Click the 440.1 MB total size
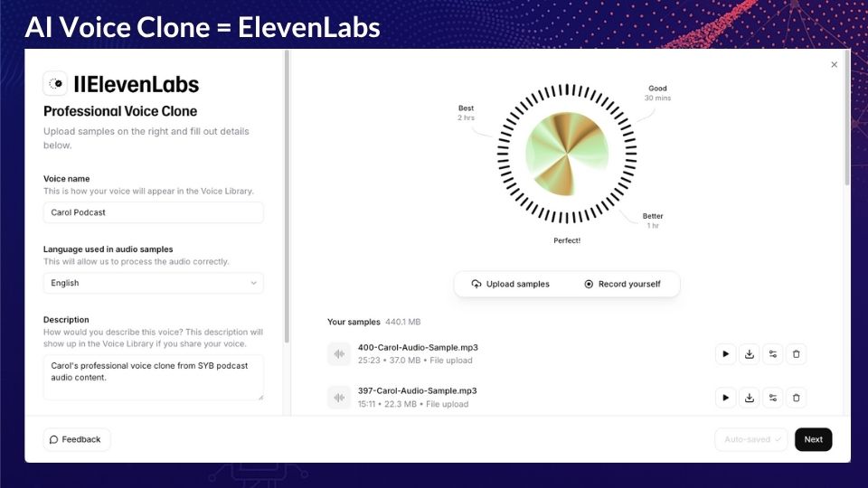Screen dimensions: 868x488 coord(403,322)
